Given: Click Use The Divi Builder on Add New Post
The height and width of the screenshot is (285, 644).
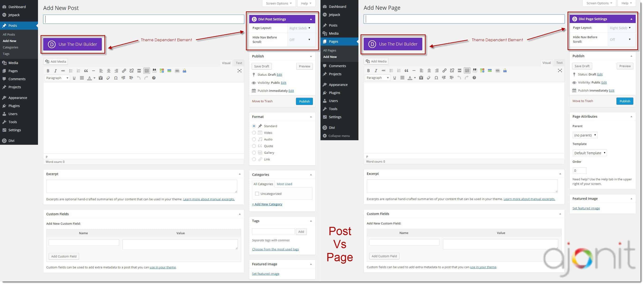Looking at the screenshot, I should (x=72, y=44).
